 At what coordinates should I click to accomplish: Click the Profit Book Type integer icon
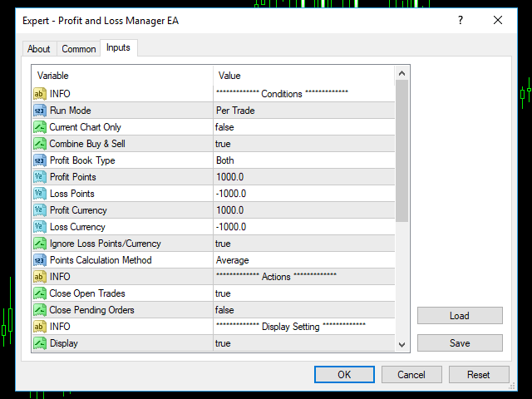[x=40, y=160]
